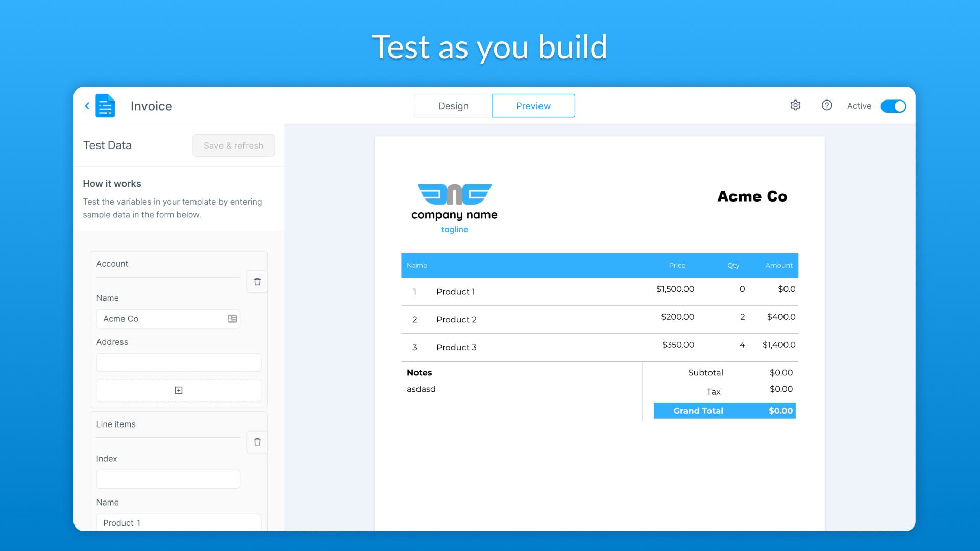This screenshot has width=980, height=551.
Task: Switch to the Design tab
Action: pos(453,106)
